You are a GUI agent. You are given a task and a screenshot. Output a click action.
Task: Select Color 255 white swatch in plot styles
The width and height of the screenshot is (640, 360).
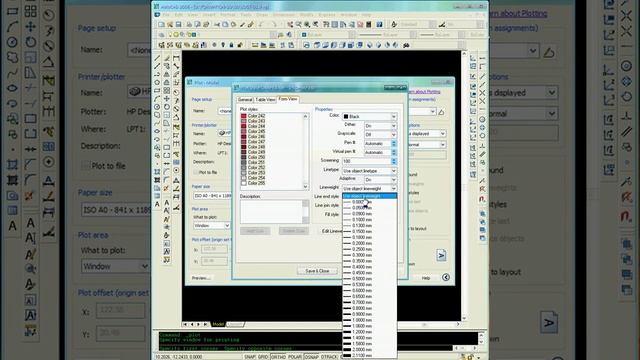(244, 183)
